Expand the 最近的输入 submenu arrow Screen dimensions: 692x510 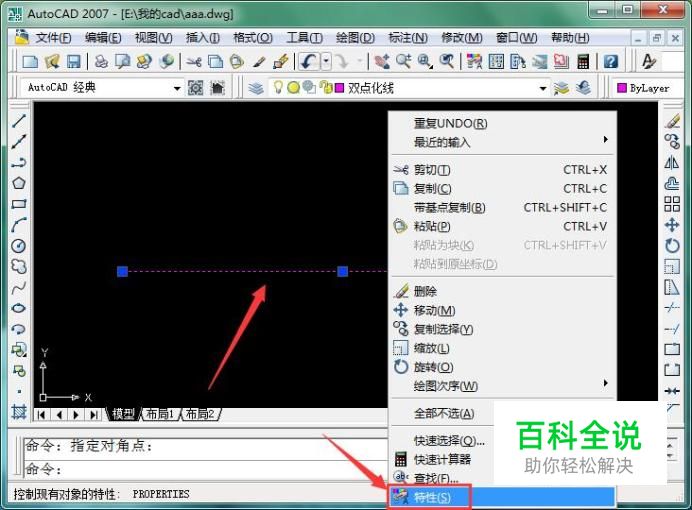[x=606, y=140]
